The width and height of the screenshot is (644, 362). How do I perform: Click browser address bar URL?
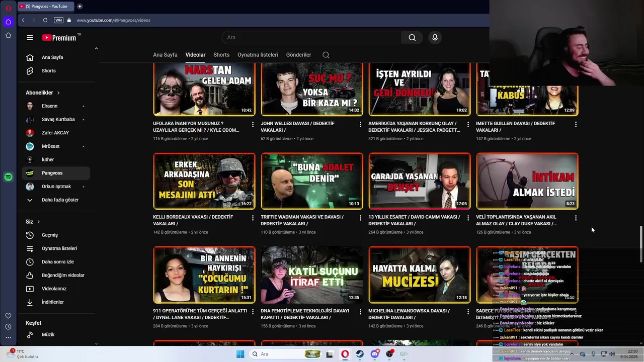(x=113, y=20)
